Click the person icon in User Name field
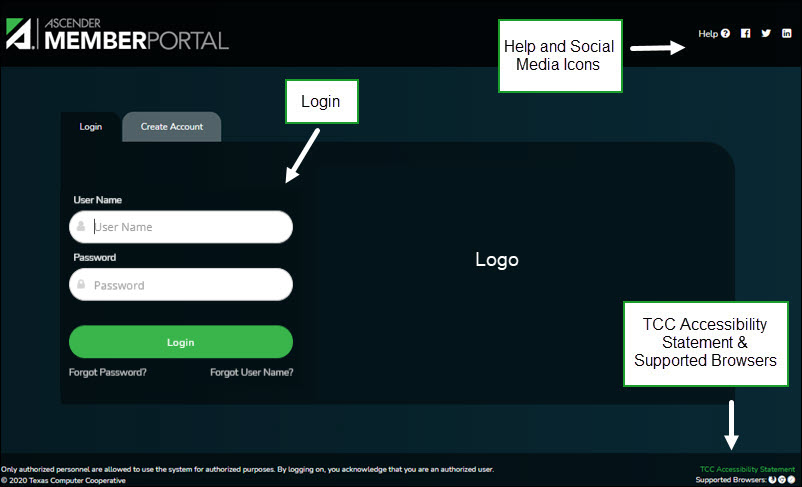Screen dimensions: 802x487 [x=81, y=226]
